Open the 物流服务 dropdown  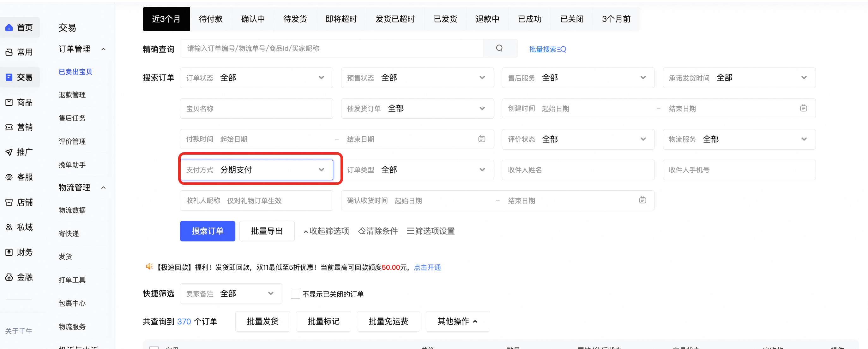coord(739,139)
